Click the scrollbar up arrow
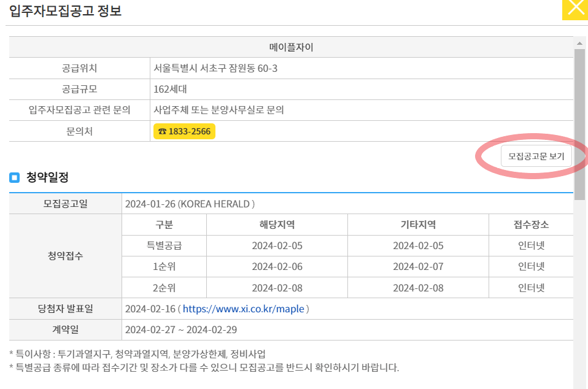The width and height of the screenshot is (588, 389). 580,43
